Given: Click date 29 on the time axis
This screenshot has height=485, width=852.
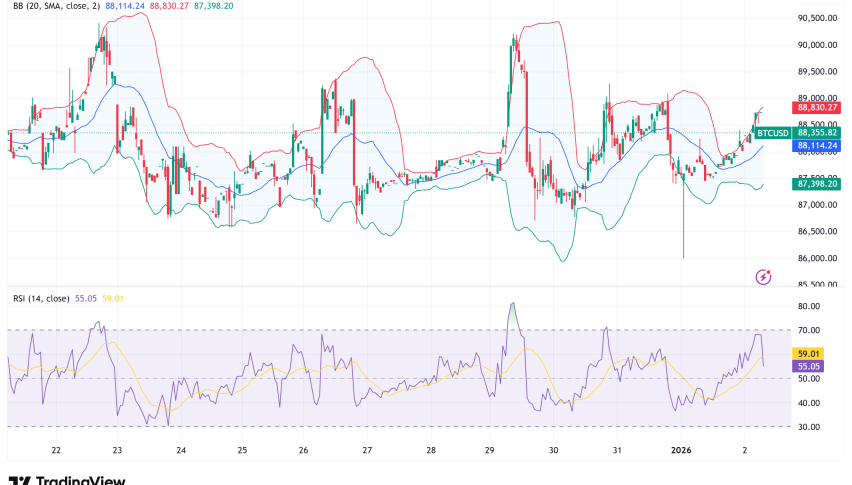Looking at the screenshot, I should click(x=492, y=451).
